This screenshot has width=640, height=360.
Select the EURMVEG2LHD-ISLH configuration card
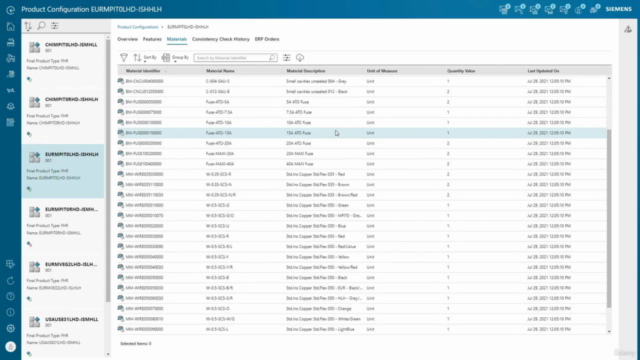point(63,281)
